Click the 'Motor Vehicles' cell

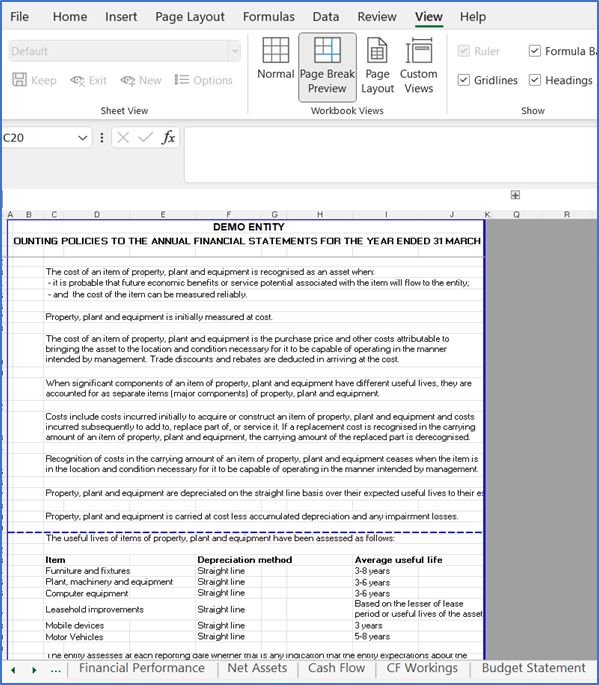pyautogui.click(x=74, y=637)
